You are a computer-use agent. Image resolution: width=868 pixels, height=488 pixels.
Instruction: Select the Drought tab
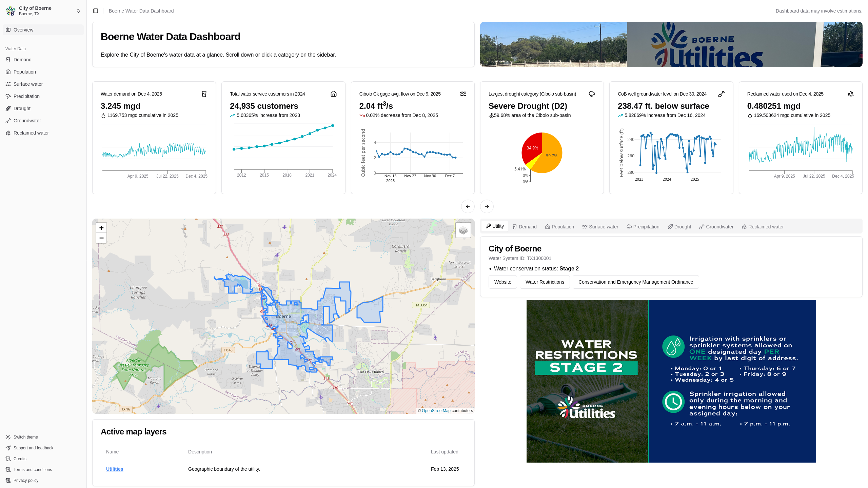pos(679,227)
